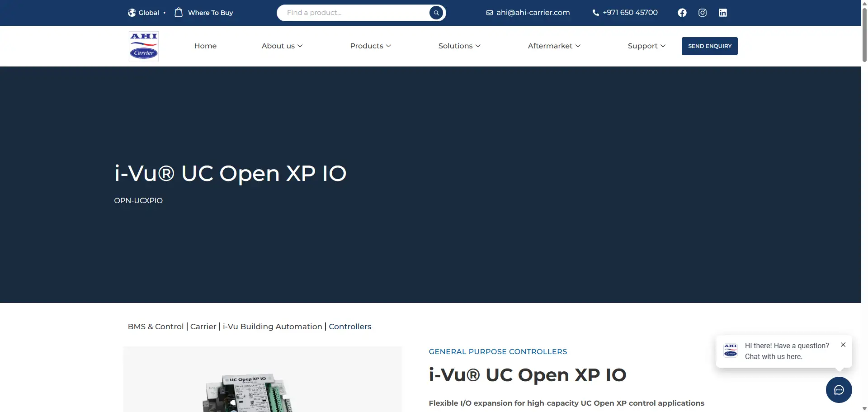The height and width of the screenshot is (412, 868).
Task: Follow the Carrier breadcrumb link
Action: click(x=203, y=327)
